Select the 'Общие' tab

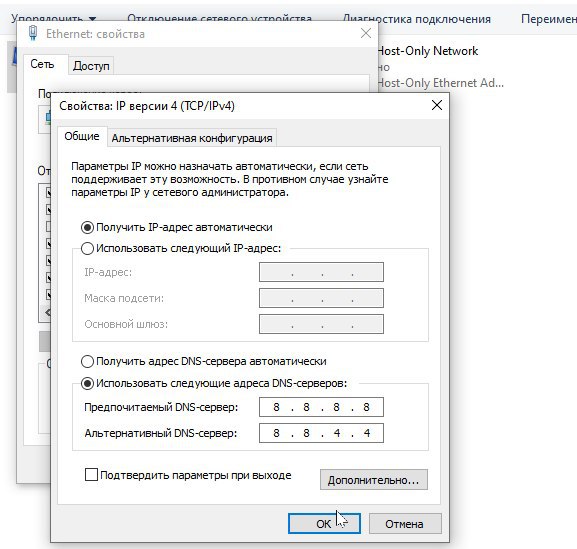(82, 137)
